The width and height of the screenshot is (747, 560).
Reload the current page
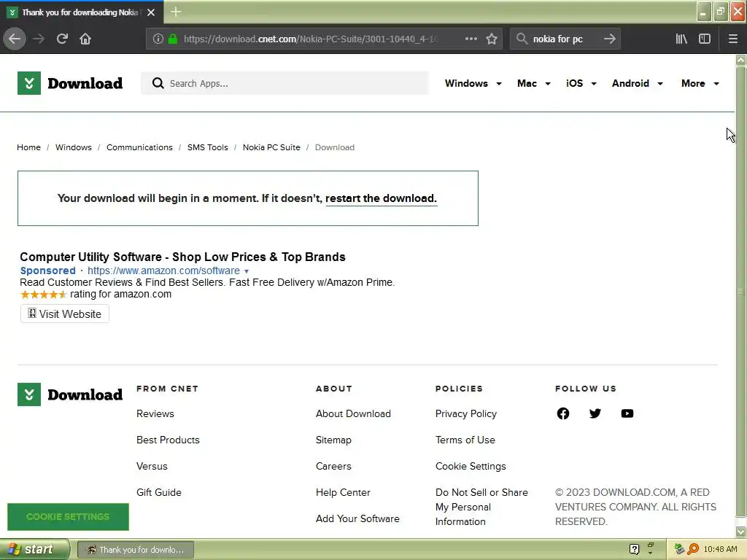62,39
